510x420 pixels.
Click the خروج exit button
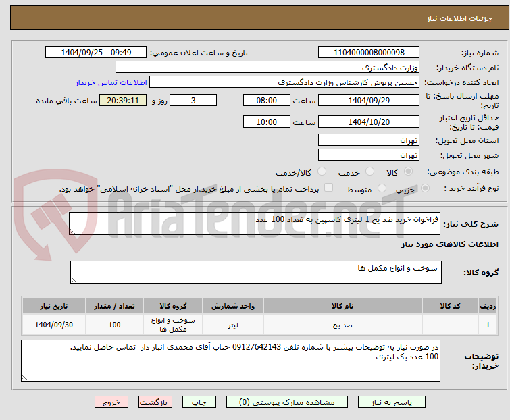[x=111, y=402]
